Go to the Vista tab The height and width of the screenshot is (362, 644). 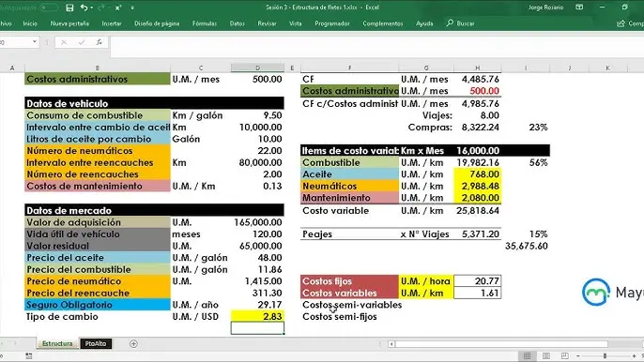[296, 23]
